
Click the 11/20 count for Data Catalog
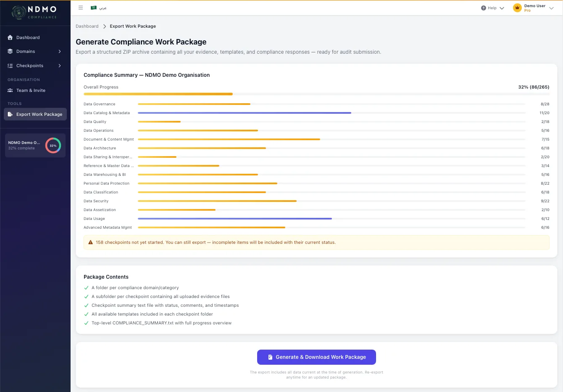[x=545, y=113]
